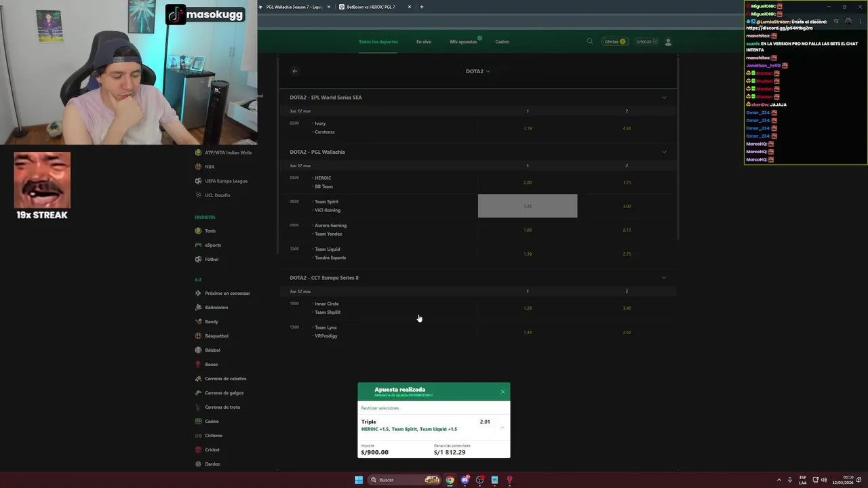
Task: Switch to Todos los deportes tab
Action: (x=378, y=42)
